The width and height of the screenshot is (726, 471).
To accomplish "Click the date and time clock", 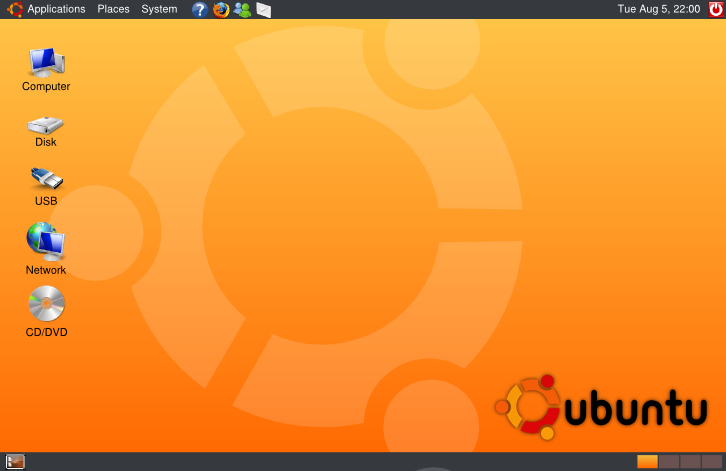I will [658, 9].
